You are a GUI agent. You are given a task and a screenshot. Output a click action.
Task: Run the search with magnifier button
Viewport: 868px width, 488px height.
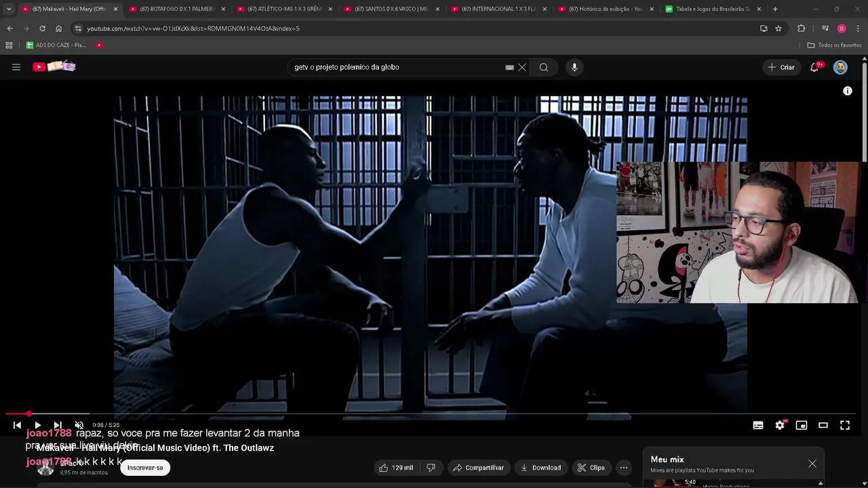[x=544, y=67]
